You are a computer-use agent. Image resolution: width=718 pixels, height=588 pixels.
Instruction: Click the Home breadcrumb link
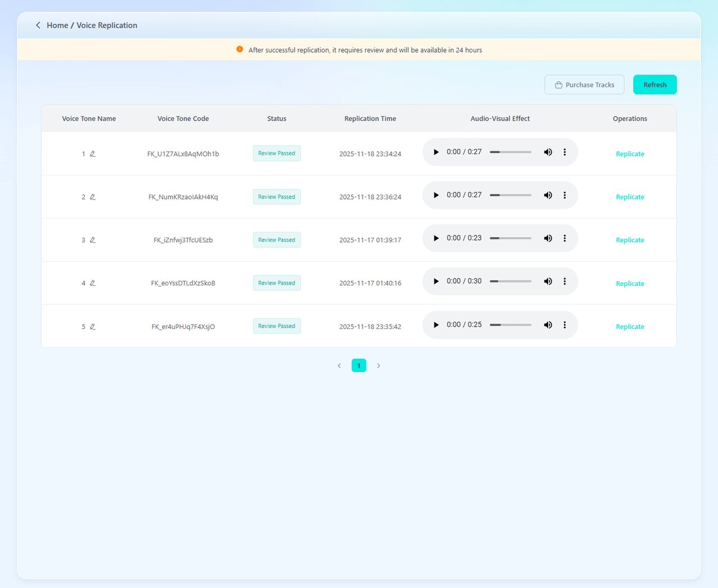[x=57, y=25]
